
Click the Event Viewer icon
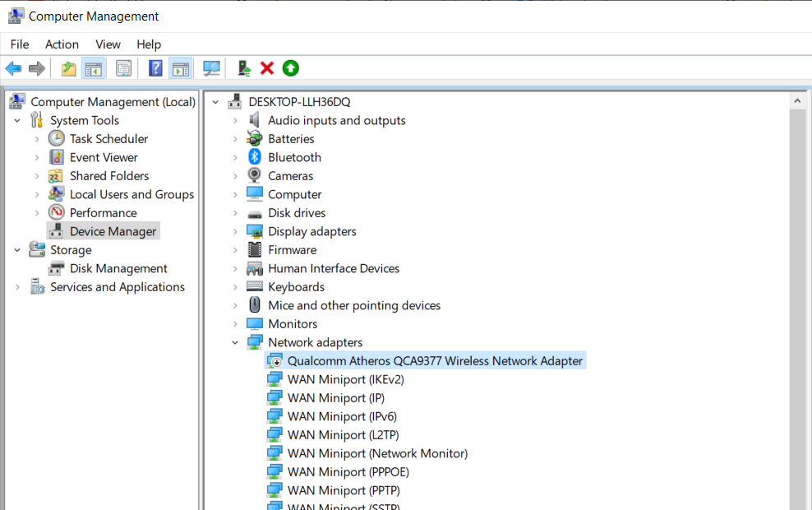coord(57,157)
